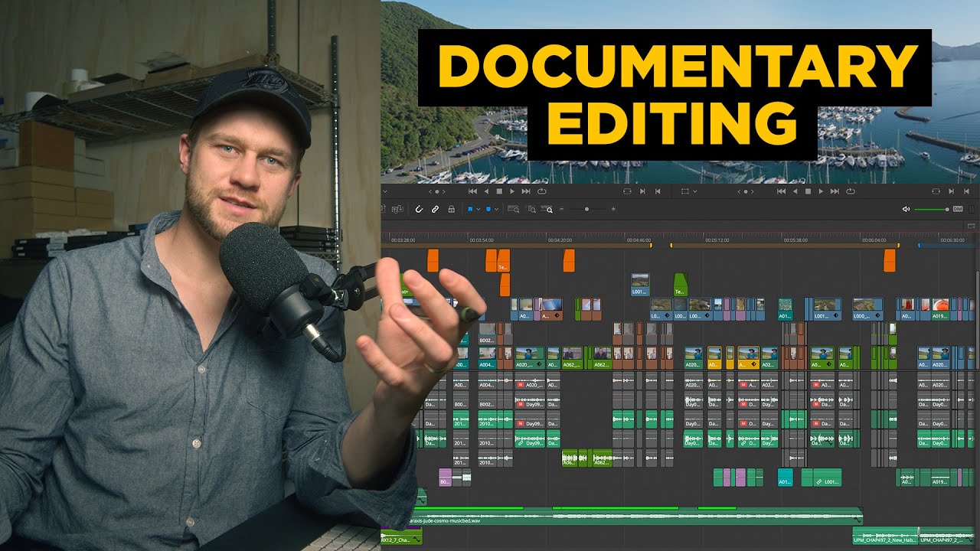Viewport: 980px width, 551px height.
Task: Toggle loop playback in the left viewer
Action: [x=541, y=191]
